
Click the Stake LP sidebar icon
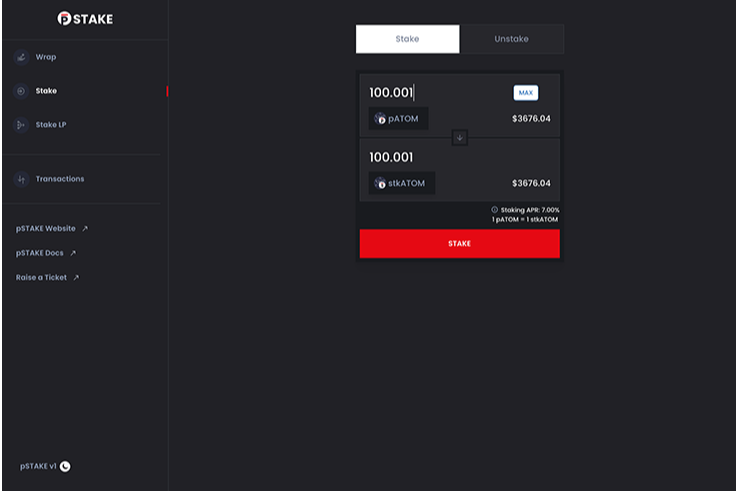tap(21, 125)
